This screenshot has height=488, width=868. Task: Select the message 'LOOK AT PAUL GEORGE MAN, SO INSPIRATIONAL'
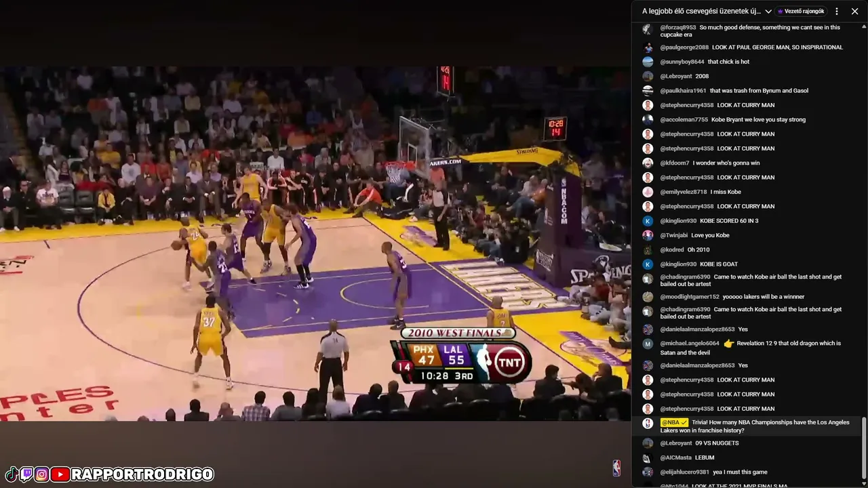coord(777,47)
